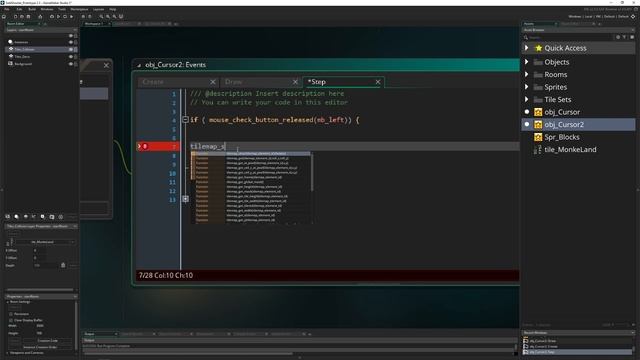The image size is (640, 360).
Task: Collapse the code fold at line 4
Action: pyautogui.click(x=185, y=120)
